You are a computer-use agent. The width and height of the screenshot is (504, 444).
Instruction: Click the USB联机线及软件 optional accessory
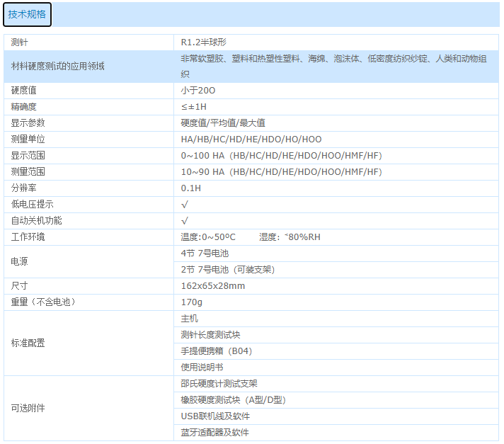(x=215, y=416)
